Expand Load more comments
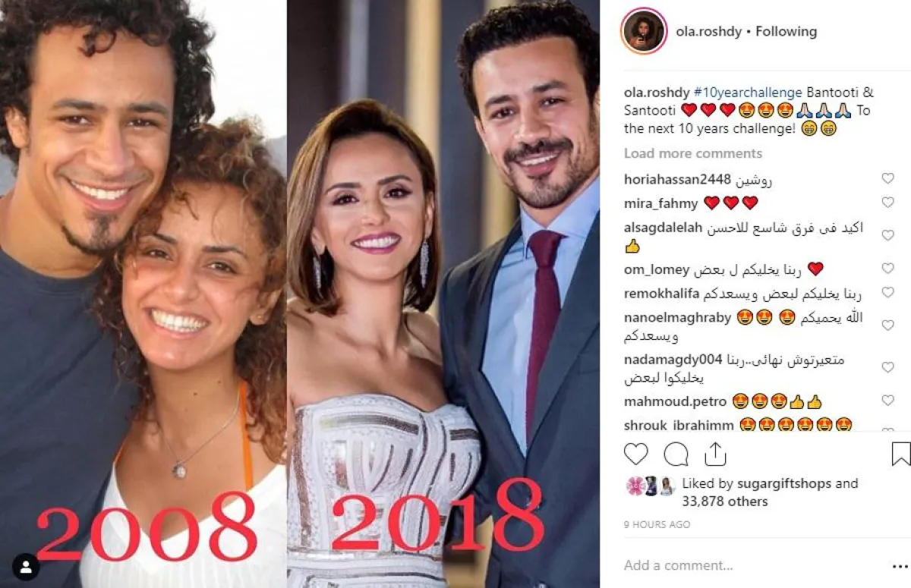 pyautogui.click(x=693, y=153)
